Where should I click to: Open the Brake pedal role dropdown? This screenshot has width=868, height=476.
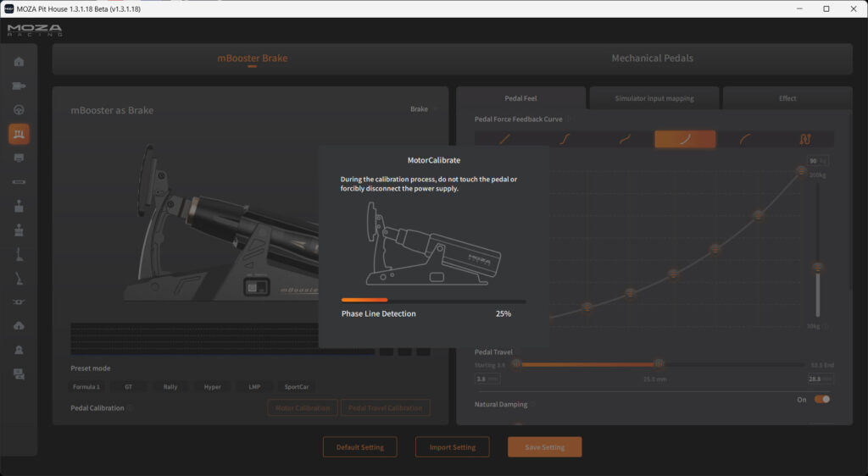coord(424,109)
